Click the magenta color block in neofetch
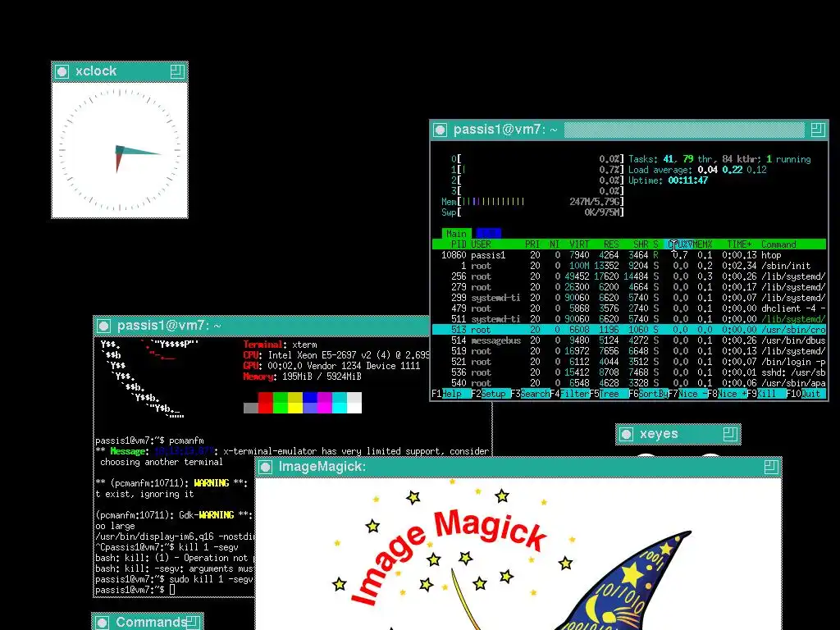The image size is (840, 630). 325,403
